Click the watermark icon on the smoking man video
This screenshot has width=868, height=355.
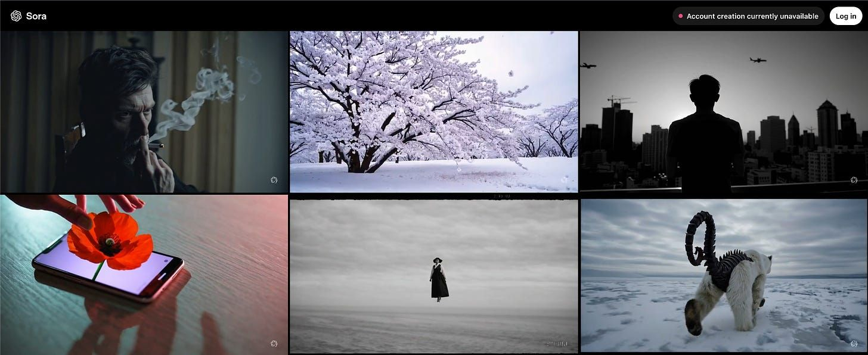pos(274,180)
